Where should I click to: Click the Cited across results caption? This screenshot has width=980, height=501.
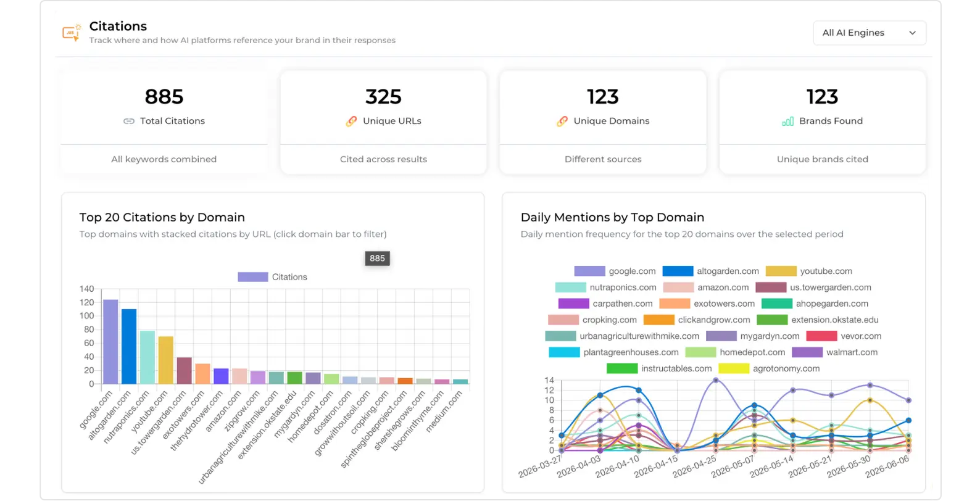click(383, 159)
